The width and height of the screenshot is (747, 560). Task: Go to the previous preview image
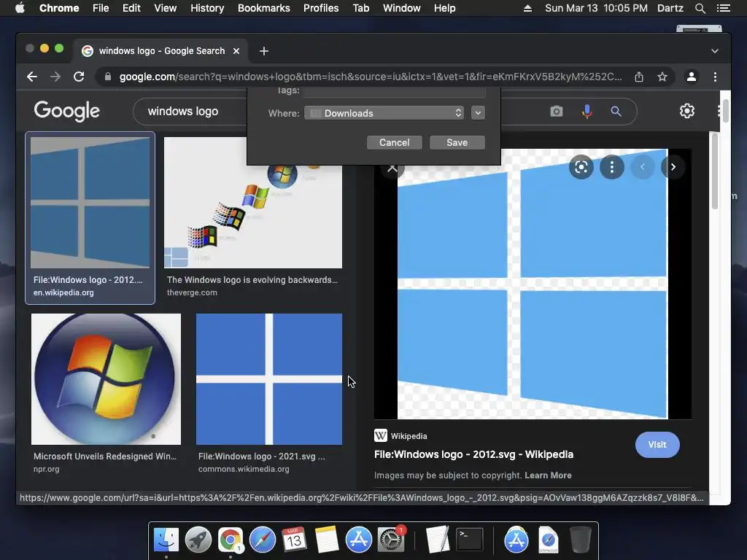tap(643, 167)
